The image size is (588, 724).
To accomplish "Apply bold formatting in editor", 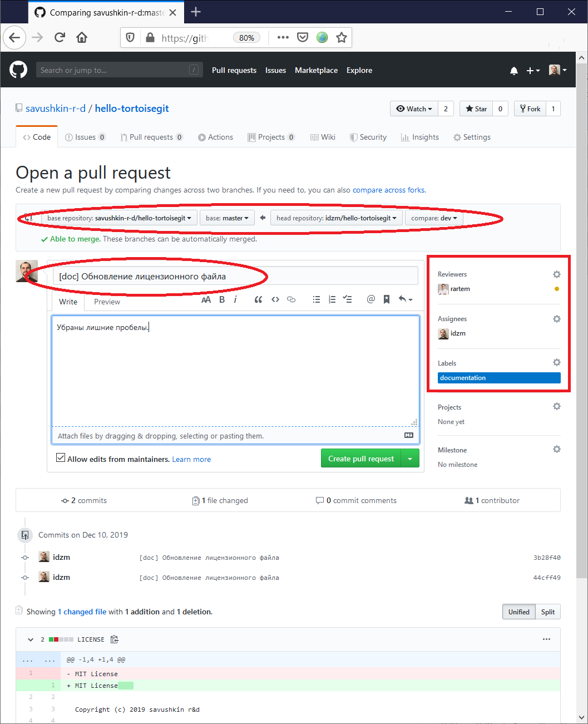I will click(222, 299).
